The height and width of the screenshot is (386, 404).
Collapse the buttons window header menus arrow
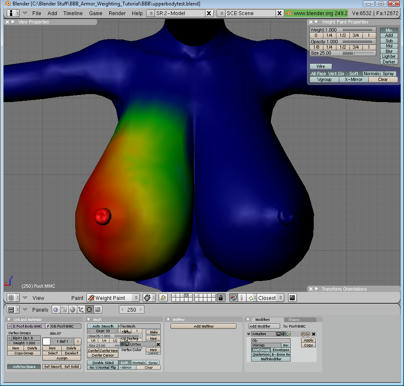[x=25, y=310]
